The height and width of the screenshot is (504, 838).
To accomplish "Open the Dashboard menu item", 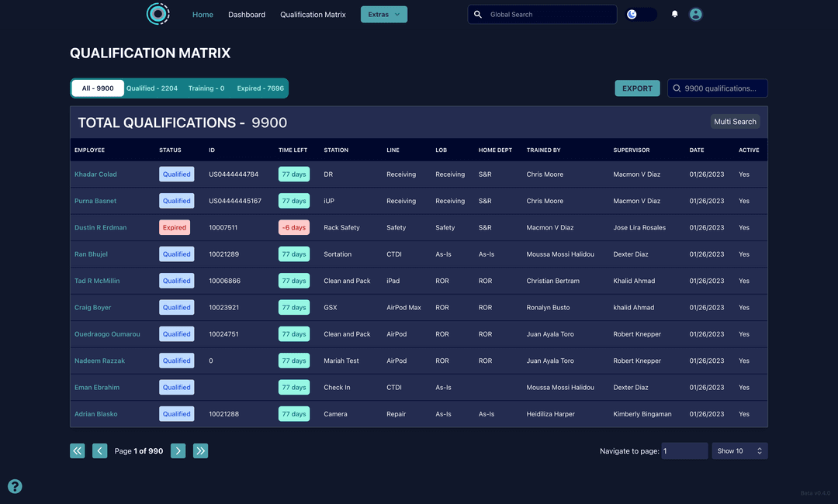I will tap(247, 15).
